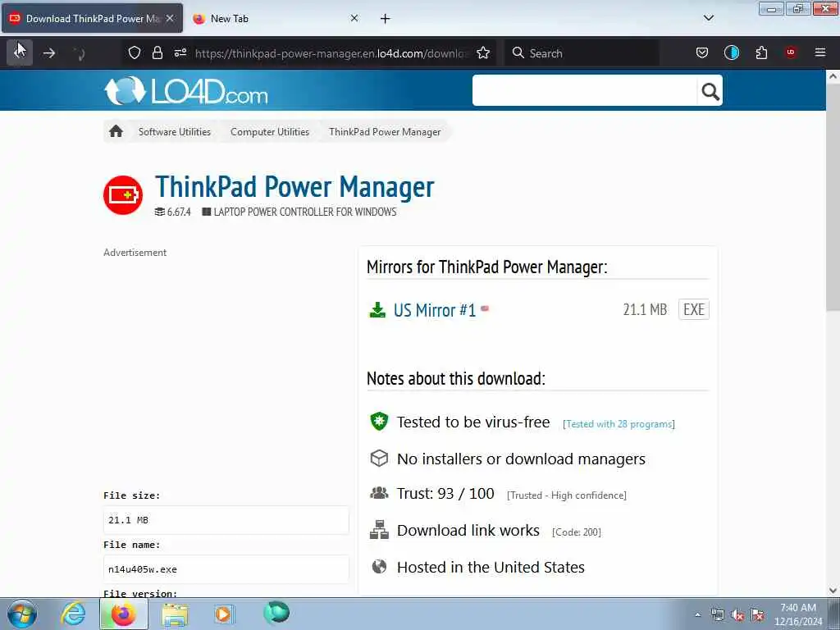Reload the page with the refresh icon
840x630 pixels.
pyautogui.click(x=79, y=53)
